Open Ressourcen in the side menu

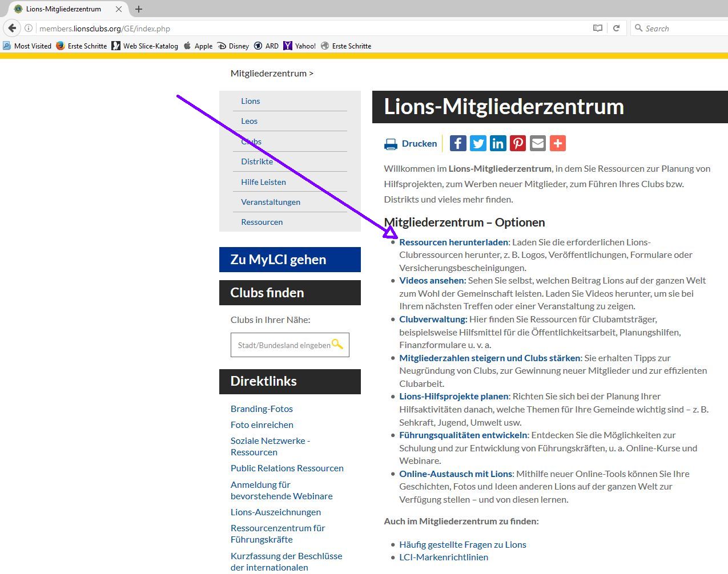262,222
